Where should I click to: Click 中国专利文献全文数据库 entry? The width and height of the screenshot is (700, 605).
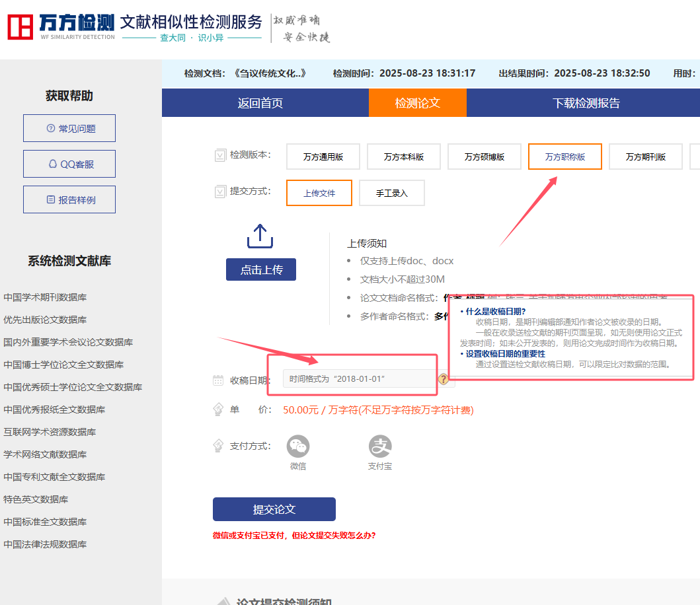coord(54,477)
